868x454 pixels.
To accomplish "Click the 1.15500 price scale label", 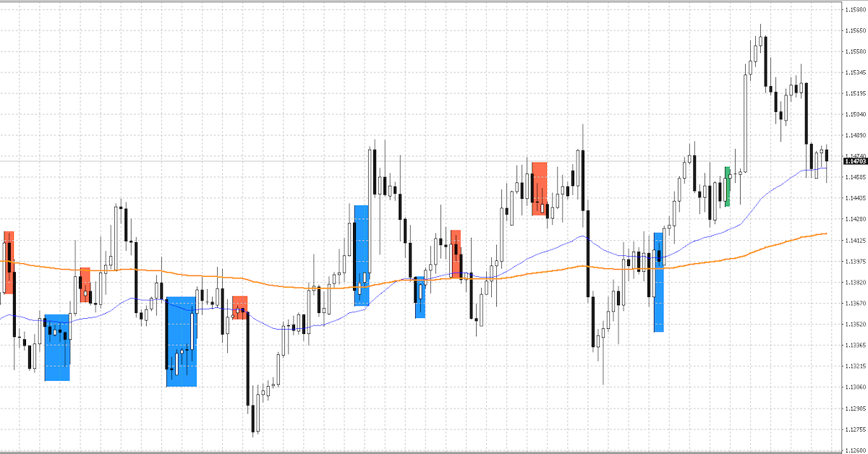I will 855,51.
